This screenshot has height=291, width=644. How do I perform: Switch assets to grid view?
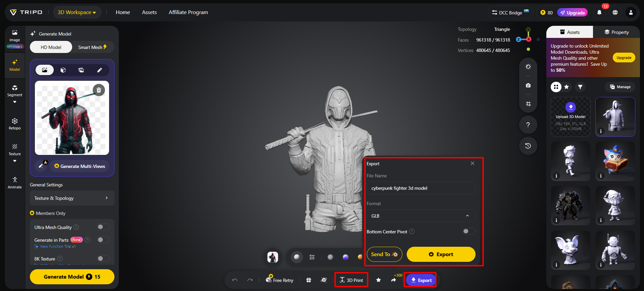pyautogui.click(x=556, y=87)
